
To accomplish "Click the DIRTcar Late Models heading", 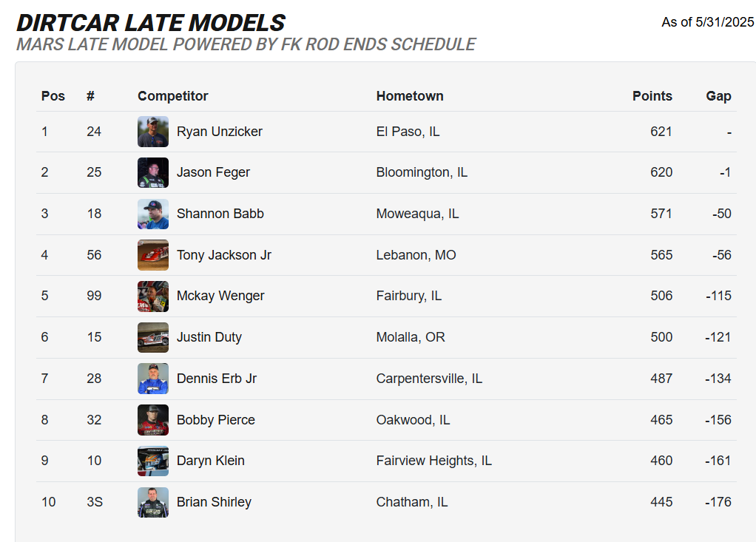I will tap(150, 23).
